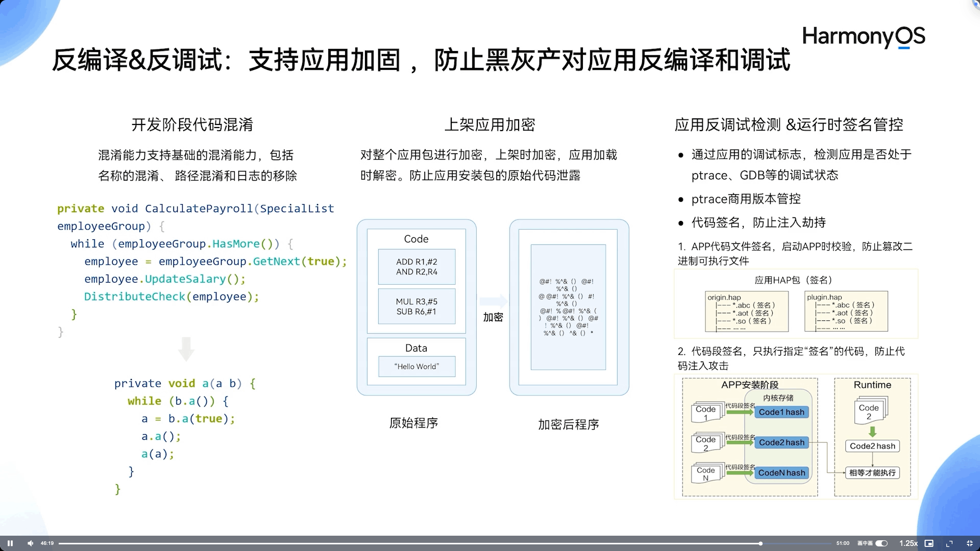
Task: Click the origin.hap file tree box
Action: click(x=747, y=311)
